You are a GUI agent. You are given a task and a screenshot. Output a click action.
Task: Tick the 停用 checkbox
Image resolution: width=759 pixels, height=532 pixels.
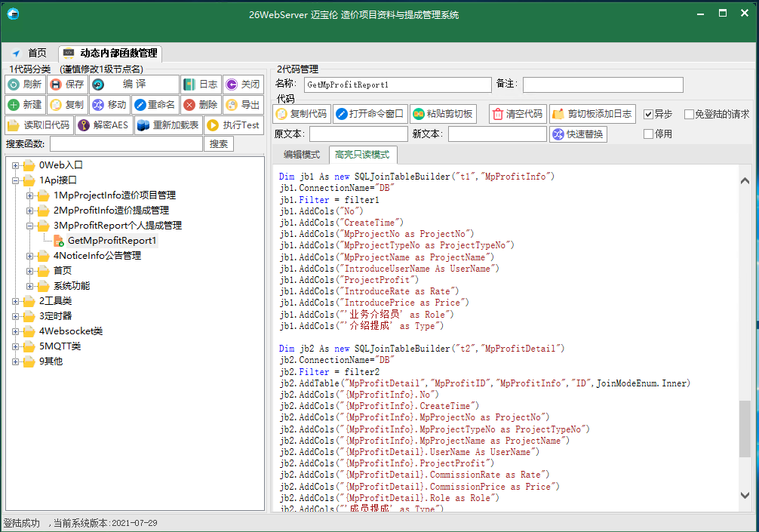click(649, 134)
